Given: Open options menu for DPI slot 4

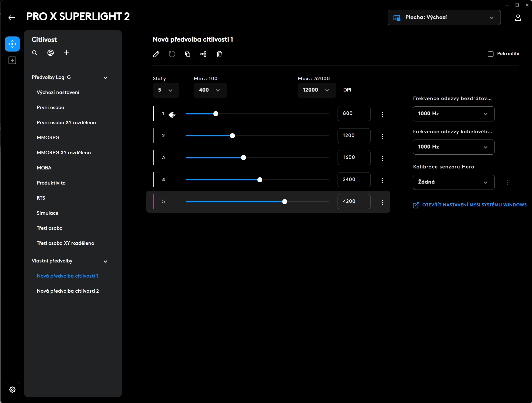Looking at the screenshot, I should [382, 180].
